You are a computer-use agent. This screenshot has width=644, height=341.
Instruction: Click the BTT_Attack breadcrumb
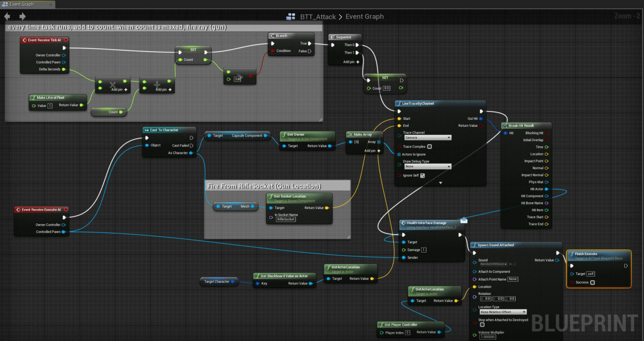318,16
